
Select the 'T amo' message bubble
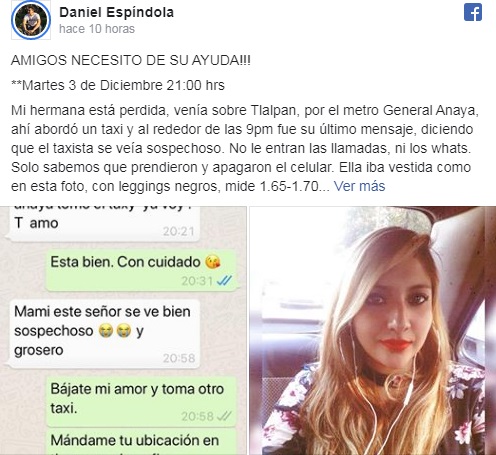click(104, 224)
